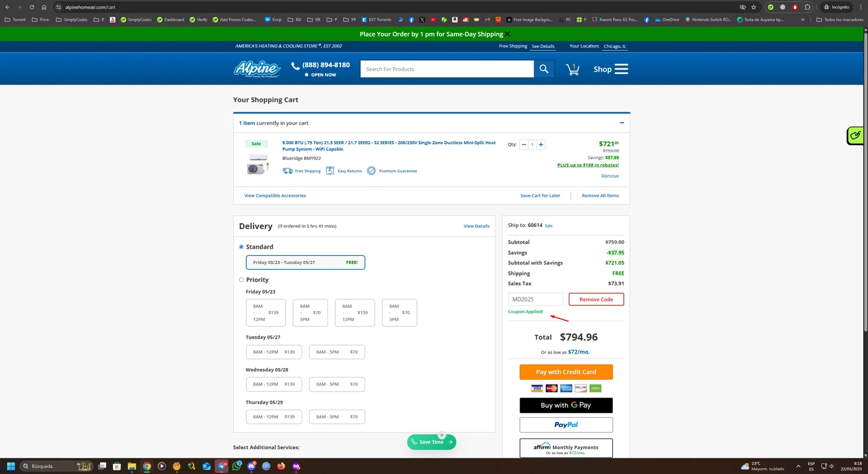Close the same-day shipping banner
The image size is (868, 474).
507,34
